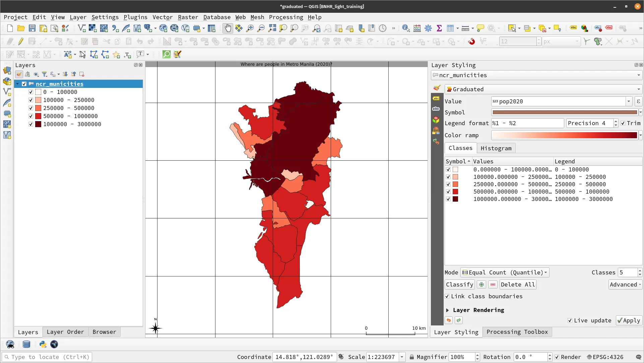Click the Open Project folder icon
The width and height of the screenshot is (644, 363).
(21, 29)
